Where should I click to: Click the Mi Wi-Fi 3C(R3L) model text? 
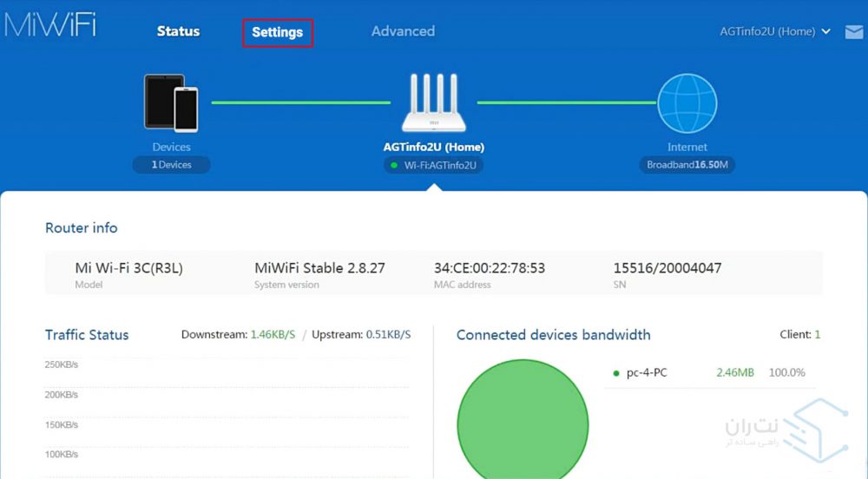click(128, 268)
